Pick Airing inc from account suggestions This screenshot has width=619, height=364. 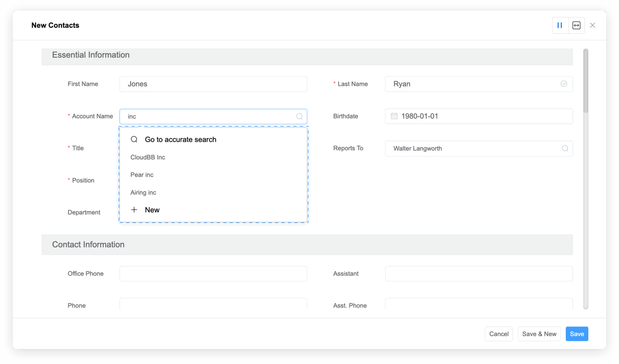tap(143, 193)
